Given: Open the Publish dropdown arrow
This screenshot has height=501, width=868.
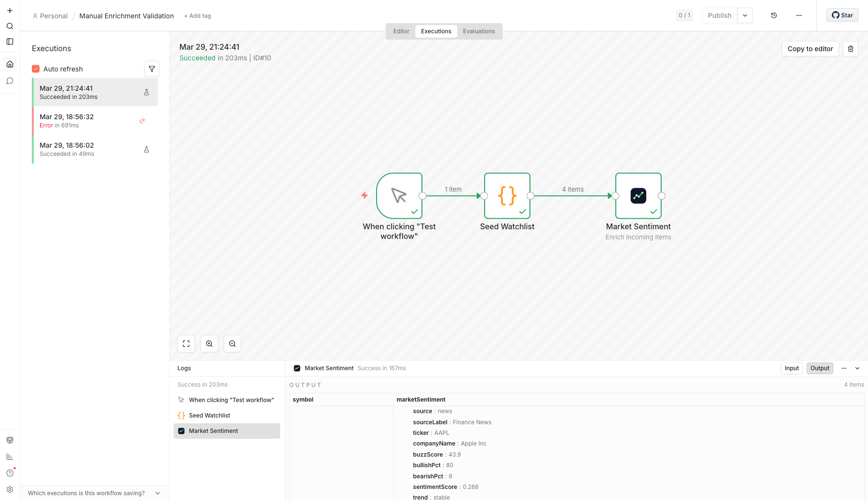Looking at the screenshot, I should pyautogui.click(x=745, y=15).
